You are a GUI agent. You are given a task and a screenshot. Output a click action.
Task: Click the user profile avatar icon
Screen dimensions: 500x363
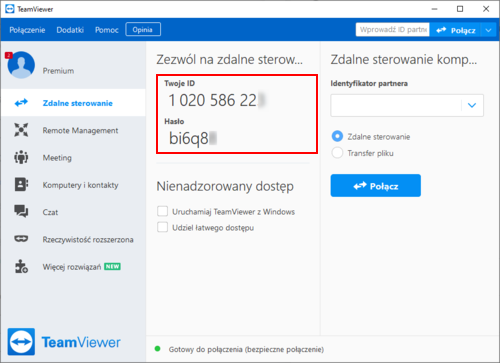point(21,65)
